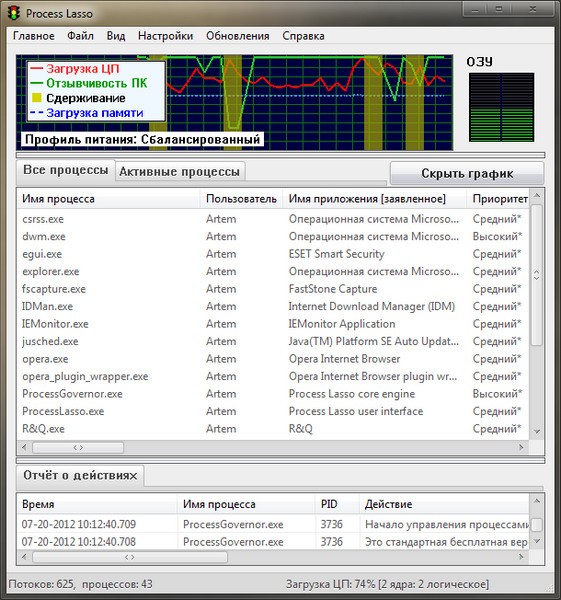Select the egui.exe process row
The height and width of the screenshot is (600, 561).
(273, 254)
